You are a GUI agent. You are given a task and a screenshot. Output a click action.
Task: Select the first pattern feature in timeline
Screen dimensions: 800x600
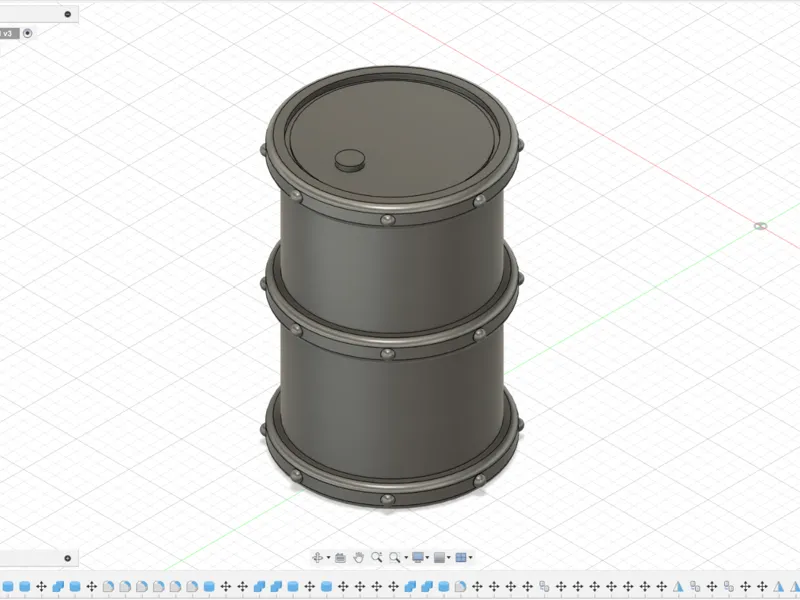pos(544,587)
